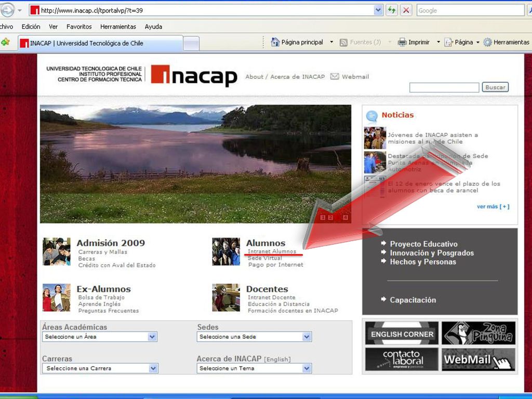Open the recent pages dropdown arrow
The height and width of the screenshot is (399, 532).
pyautogui.click(x=20, y=10)
